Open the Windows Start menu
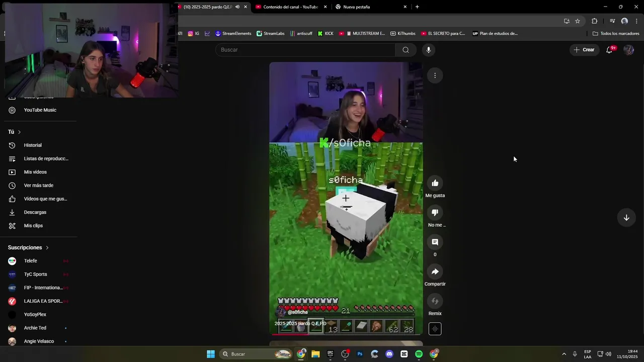The width and height of the screenshot is (644, 362). coord(211,354)
